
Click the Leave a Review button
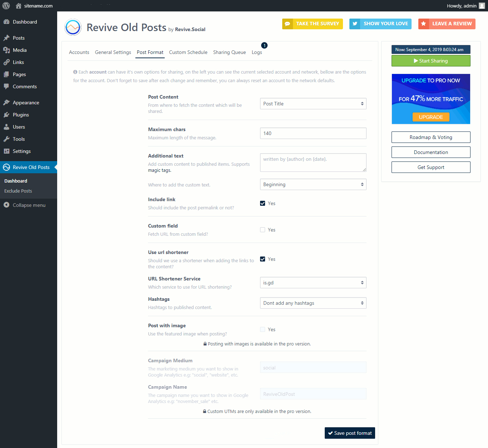pyautogui.click(x=447, y=24)
